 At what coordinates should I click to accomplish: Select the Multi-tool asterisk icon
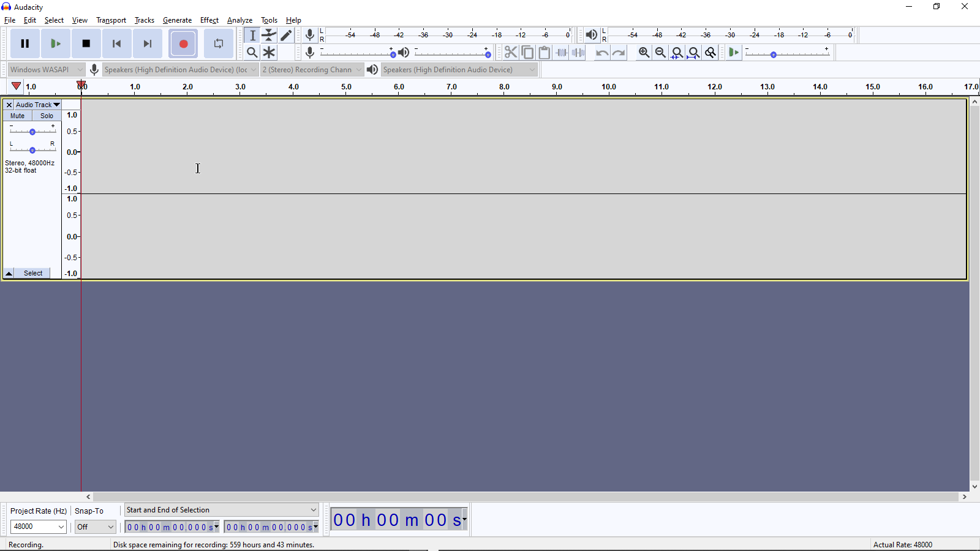click(269, 53)
